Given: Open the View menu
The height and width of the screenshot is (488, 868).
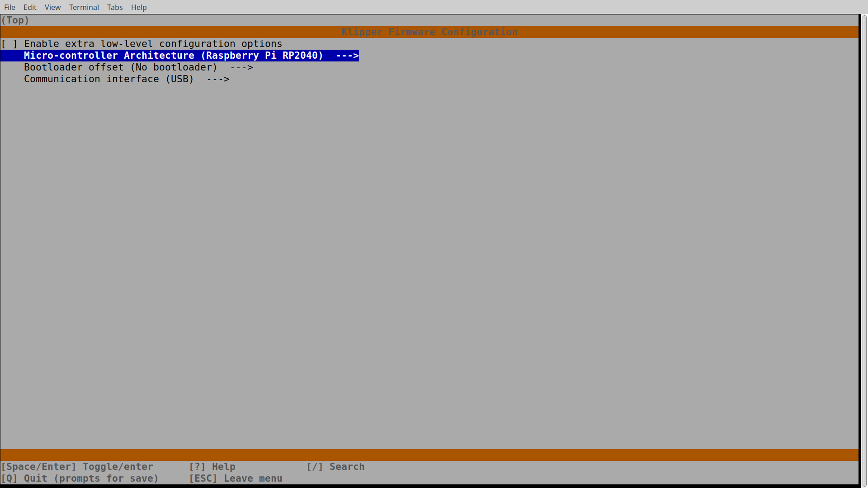Looking at the screenshot, I should click(x=52, y=7).
